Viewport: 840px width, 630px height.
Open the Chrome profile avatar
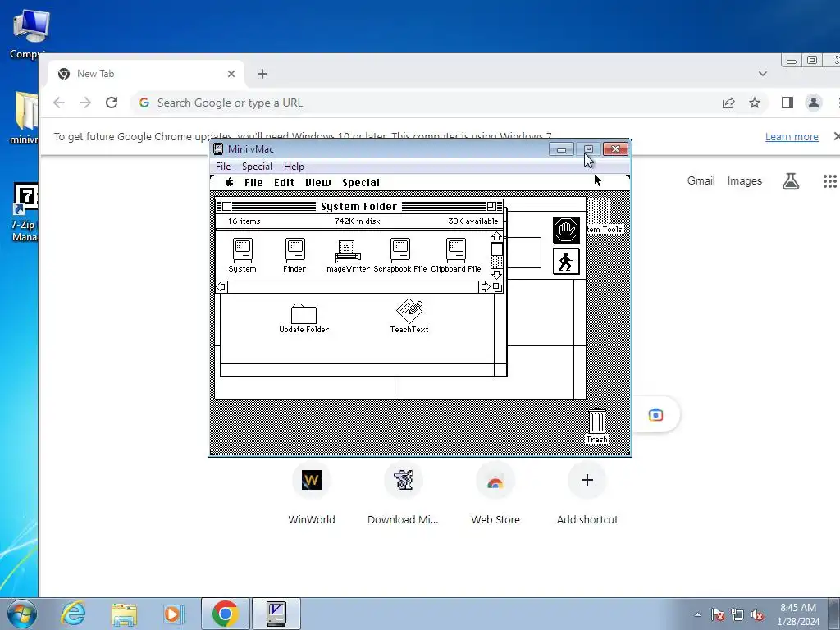pos(813,103)
